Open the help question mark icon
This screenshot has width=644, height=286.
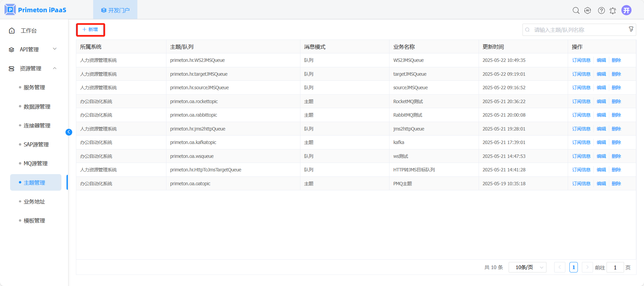[x=601, y=10]
